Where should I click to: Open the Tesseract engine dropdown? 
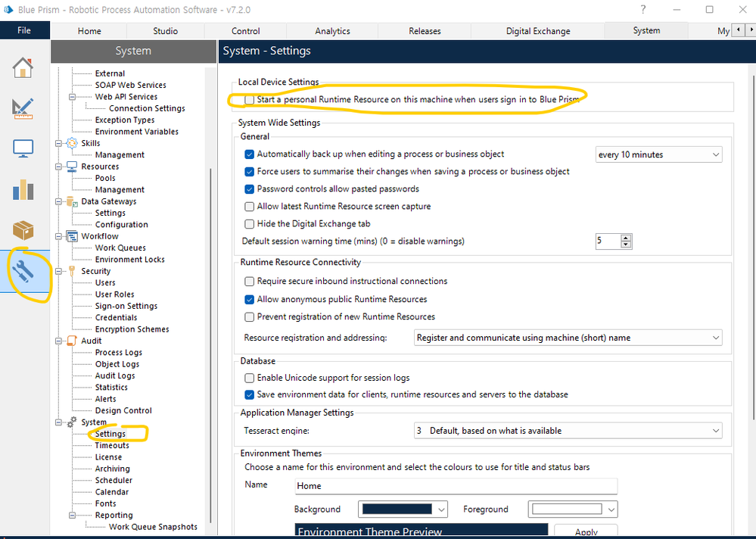[x=568, y=431]
